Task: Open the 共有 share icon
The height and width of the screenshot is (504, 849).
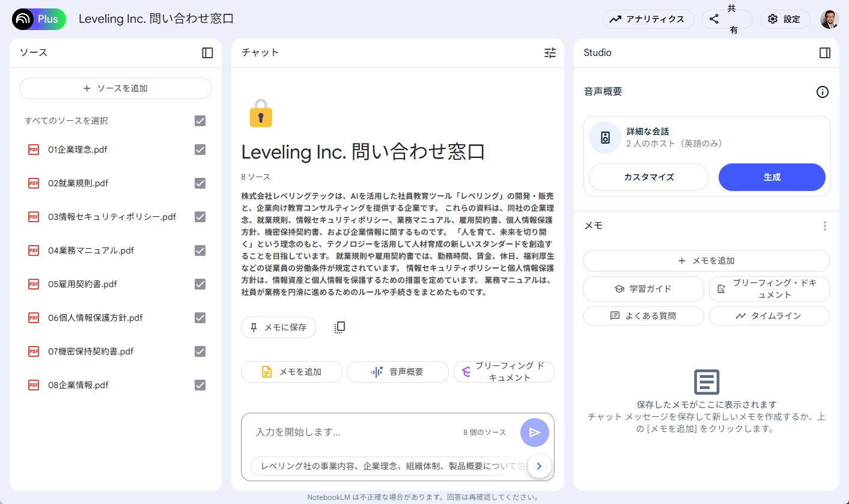Action: pyautogui.click(x=715, y=19)
